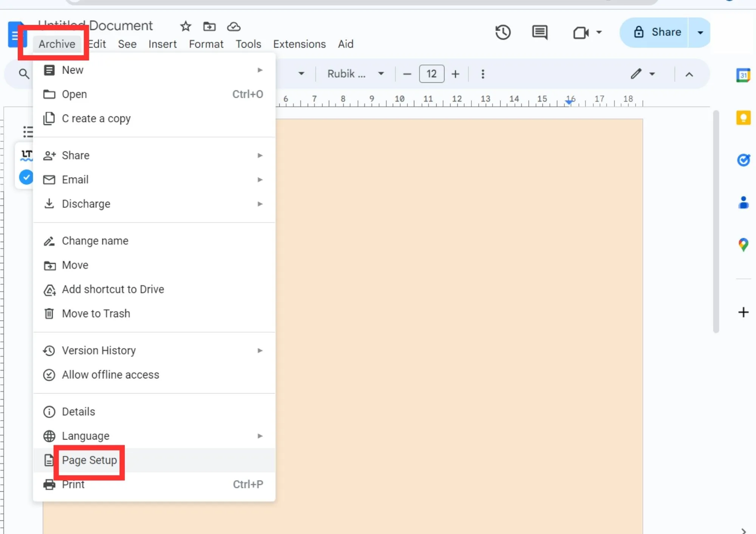Select Details menu entry

pyautogui.click(x=154, y=411)
